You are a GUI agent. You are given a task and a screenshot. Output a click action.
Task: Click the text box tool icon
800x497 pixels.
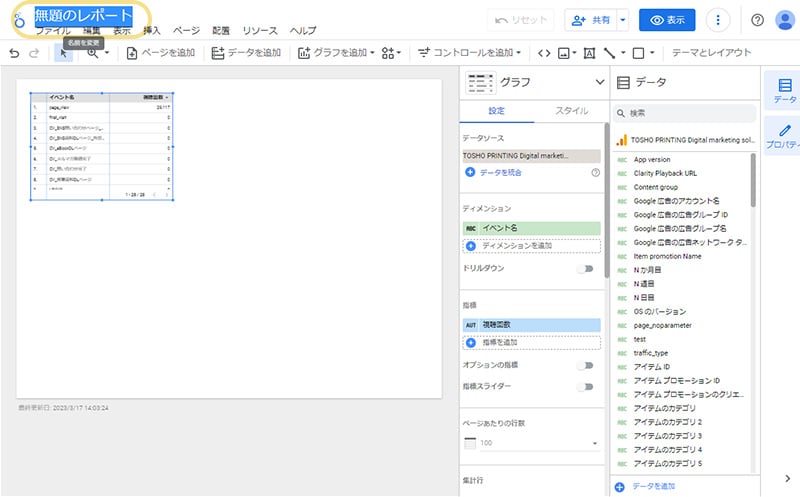click(x=589, y=53)
